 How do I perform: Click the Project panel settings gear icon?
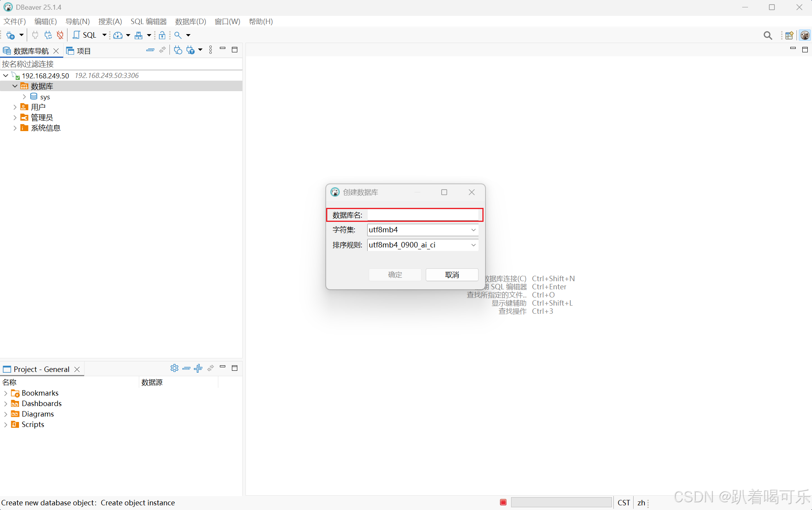tap(174, 368)
